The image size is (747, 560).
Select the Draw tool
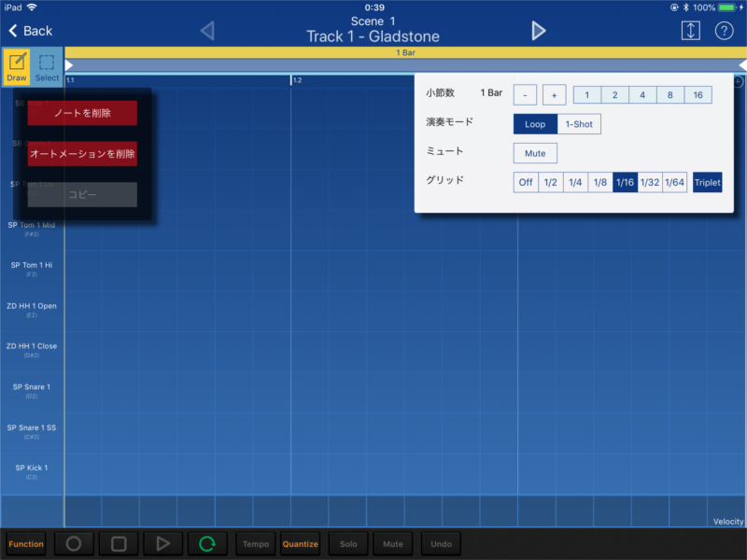(17, 66)
